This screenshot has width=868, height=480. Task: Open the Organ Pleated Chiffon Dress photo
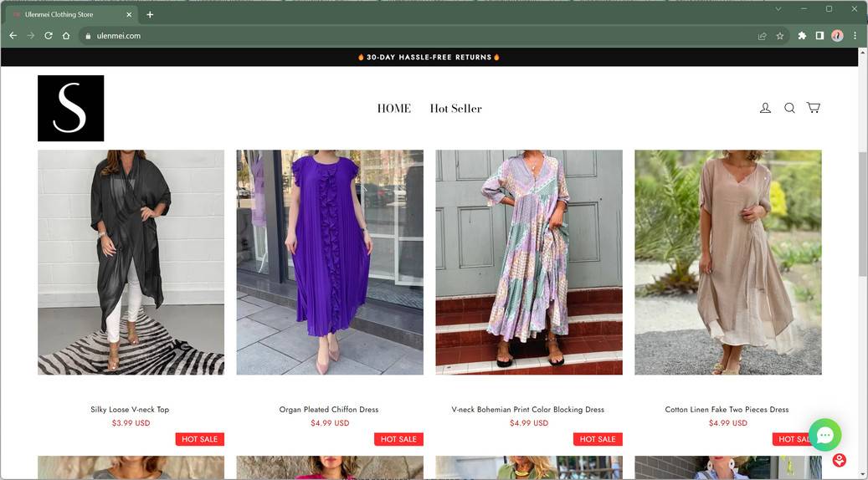pyautogui.click(x=330, y=262)
